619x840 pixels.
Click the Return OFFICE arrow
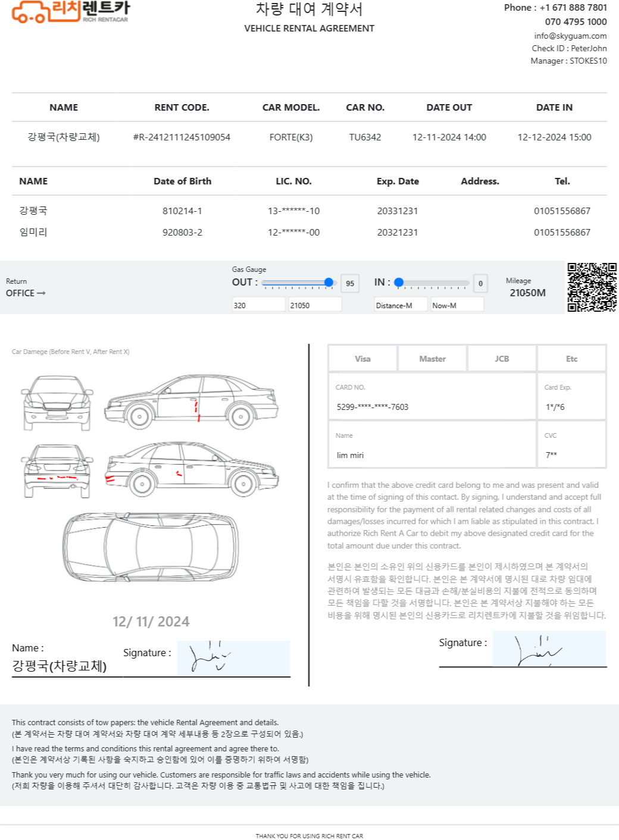pyautogui.click(x=41, y=293)
